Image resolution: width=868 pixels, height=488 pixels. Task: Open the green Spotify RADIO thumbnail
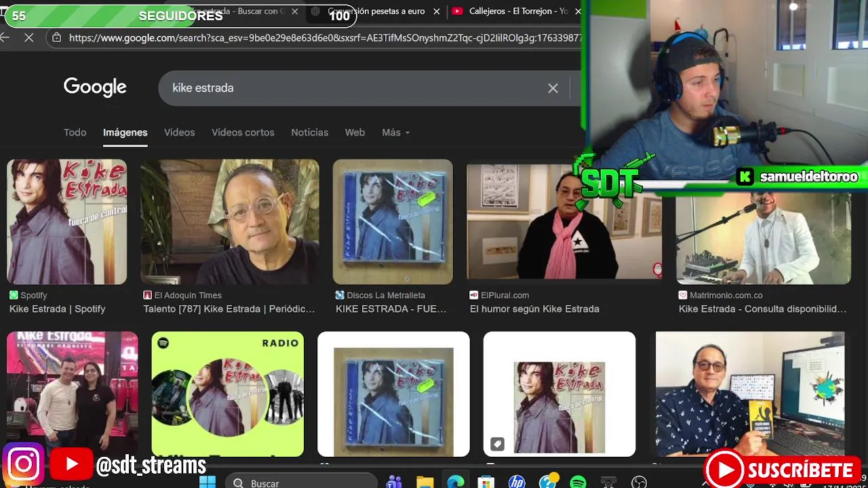click(227, 394)
